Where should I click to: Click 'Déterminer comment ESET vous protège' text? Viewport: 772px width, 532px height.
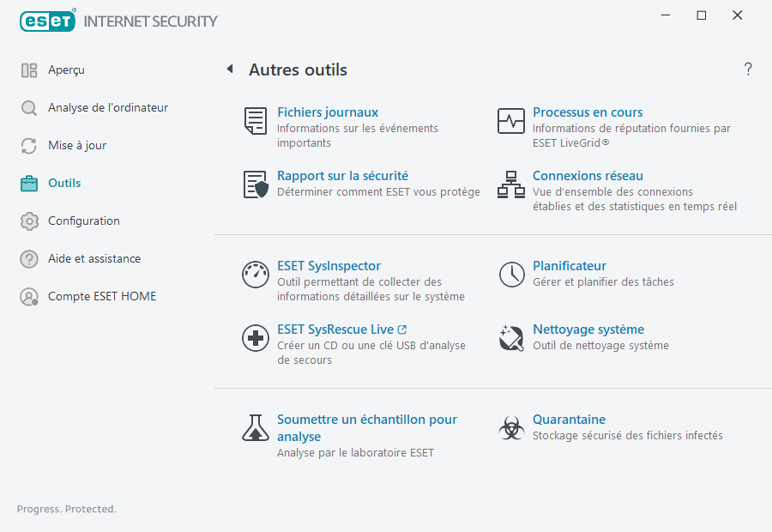point(378,192)
